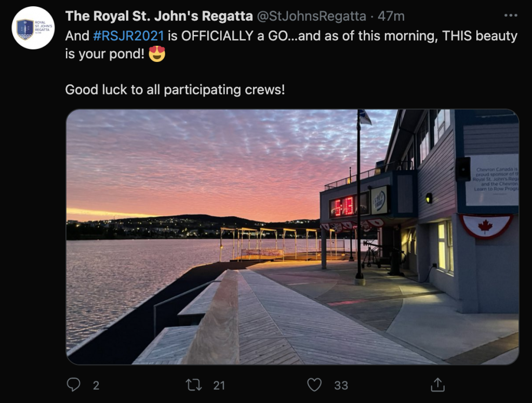
Task: Click the 47m timestamp link
Action: coord(391,16)
